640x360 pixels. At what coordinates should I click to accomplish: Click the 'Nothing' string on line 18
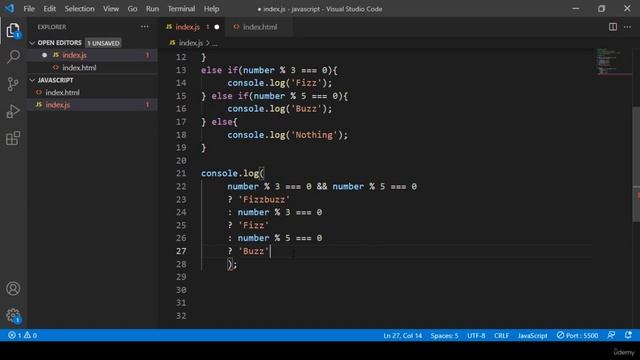point(314,135)
